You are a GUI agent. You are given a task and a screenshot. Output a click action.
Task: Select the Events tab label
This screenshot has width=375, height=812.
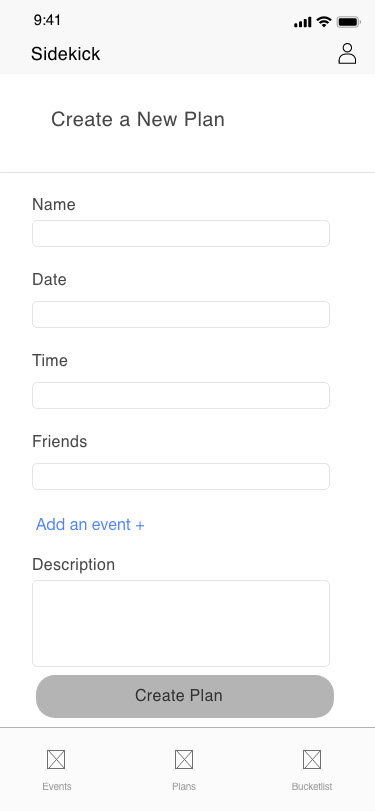[x=57, y=786]
